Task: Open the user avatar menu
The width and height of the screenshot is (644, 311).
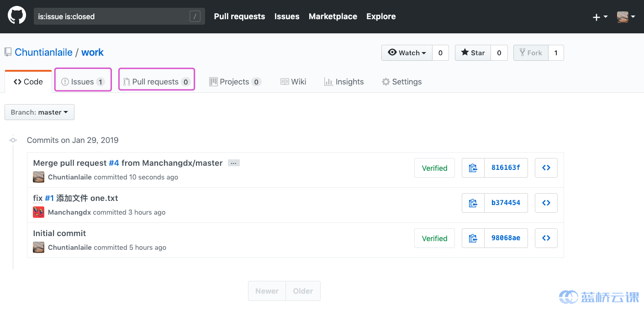Action: pyautogui.click(x=626, y=17)
